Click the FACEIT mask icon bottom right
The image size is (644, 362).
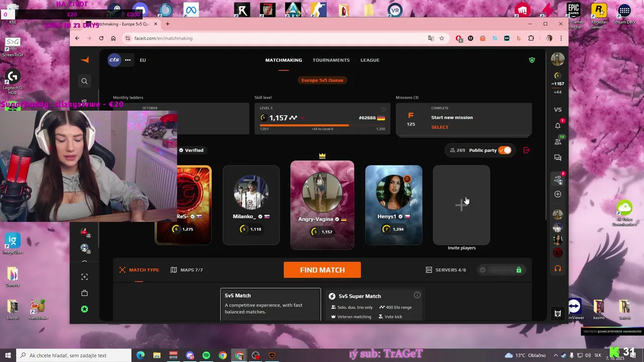pyautogui.click(x=557, y=314)
